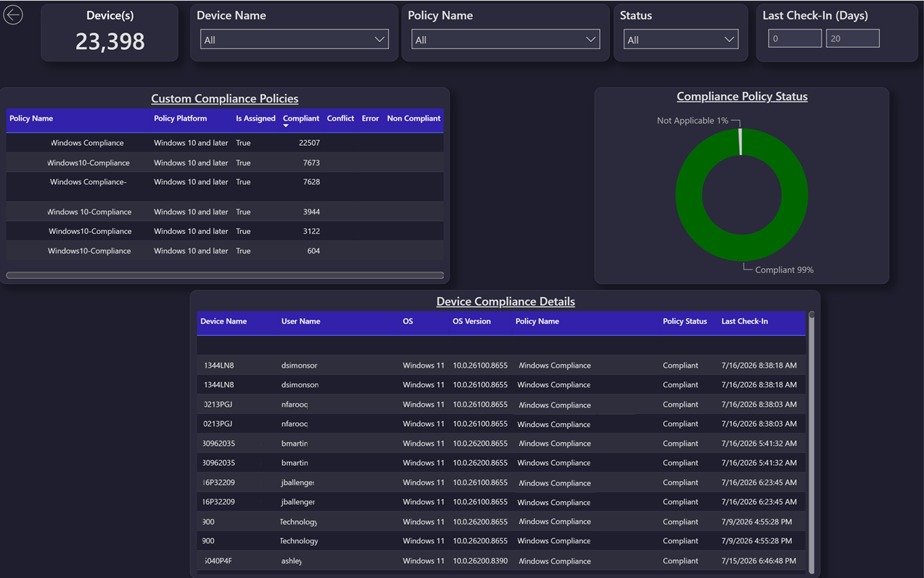The height and width of the screenshot is (578, 924).
Task: Select the 3944 compliant count cell
Action: tap(312, 212)
